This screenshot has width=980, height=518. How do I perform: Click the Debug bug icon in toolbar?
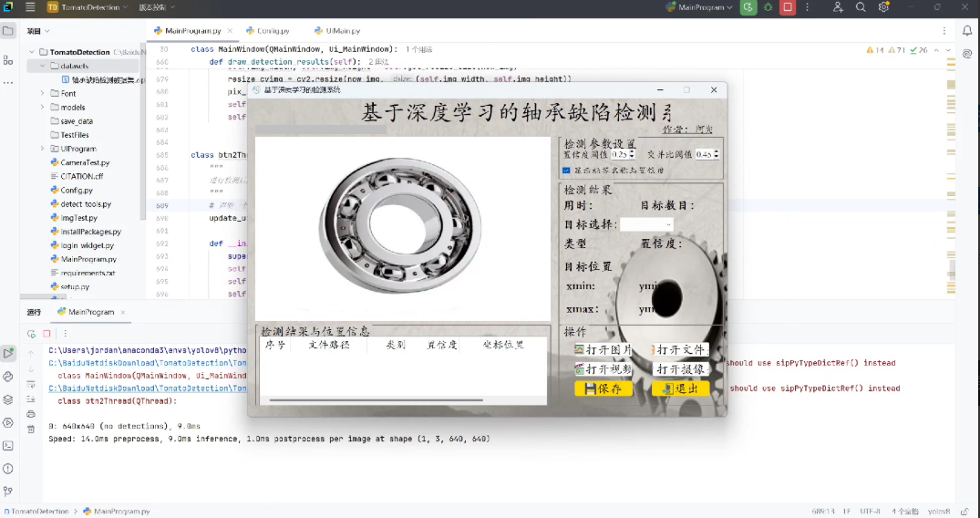[x=769, y=7]
